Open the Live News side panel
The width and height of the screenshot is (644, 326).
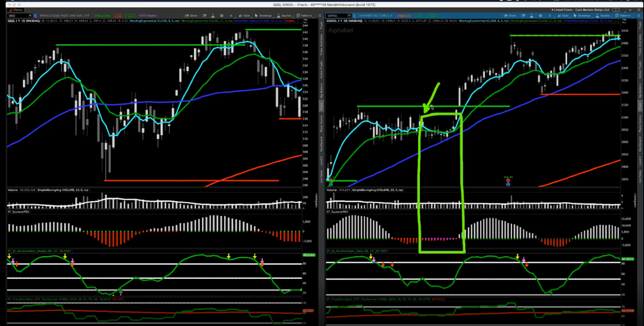point(639,173)
